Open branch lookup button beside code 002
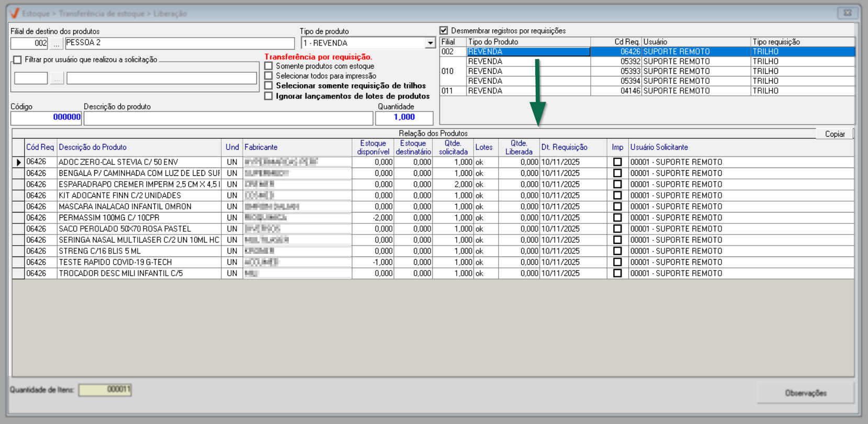The image size is (868, 424). point(57,43)
